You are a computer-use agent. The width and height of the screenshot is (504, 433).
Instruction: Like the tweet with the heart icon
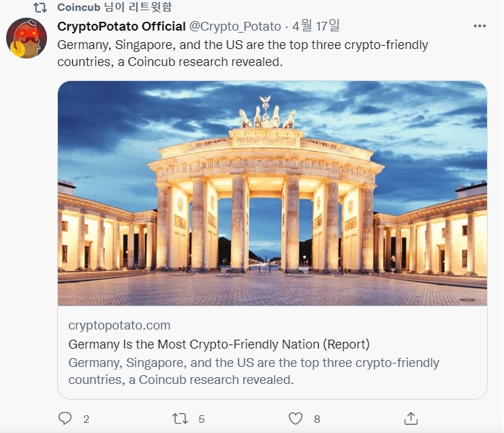coord(295,418)
